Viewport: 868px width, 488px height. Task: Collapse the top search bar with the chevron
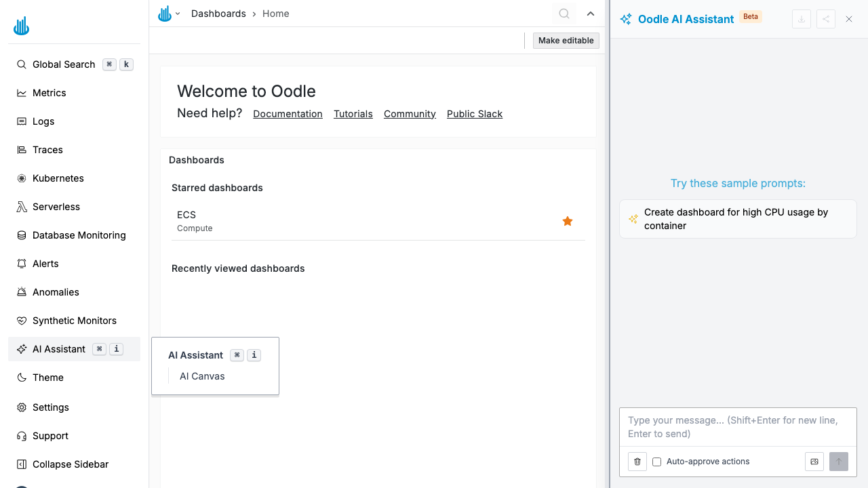pos(591,14)
